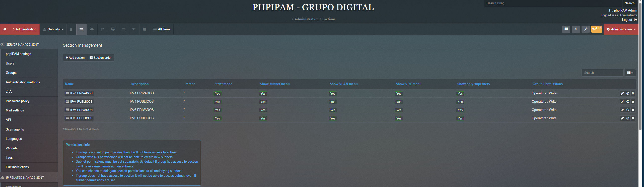The image size is (644, 187).
Task: Open the table columns visibility dropdown
Action: pyautogui.click(x=630, y=73)
